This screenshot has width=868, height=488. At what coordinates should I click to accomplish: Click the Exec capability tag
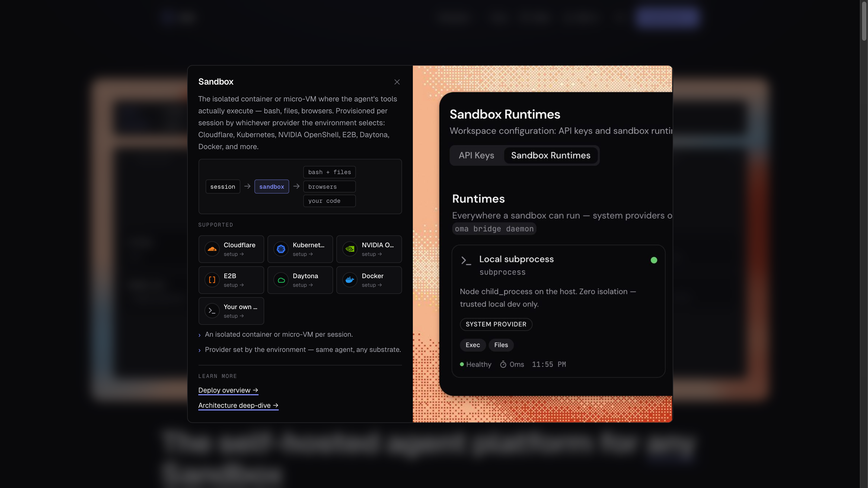pyautogui.click(x=473, y=345)
